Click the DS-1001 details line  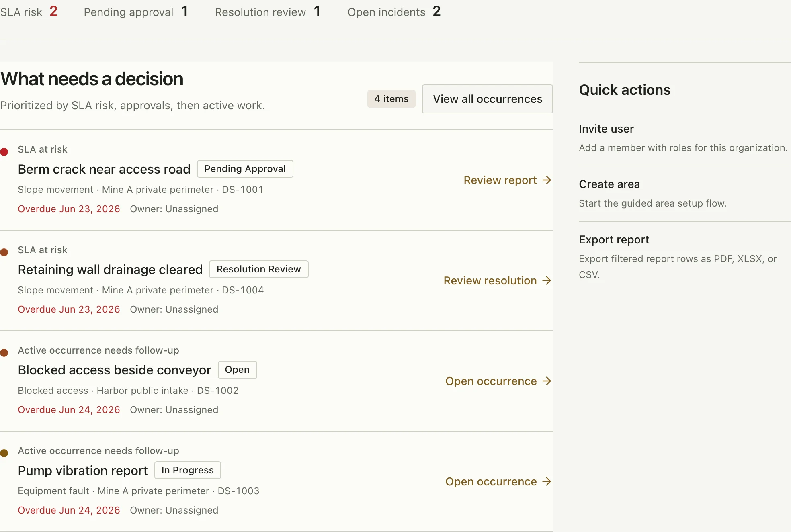141,190
